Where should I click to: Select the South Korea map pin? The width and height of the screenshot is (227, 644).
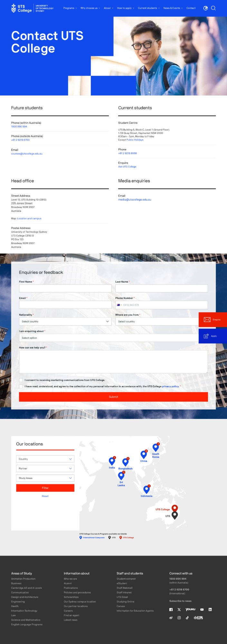tap(156, 448)
